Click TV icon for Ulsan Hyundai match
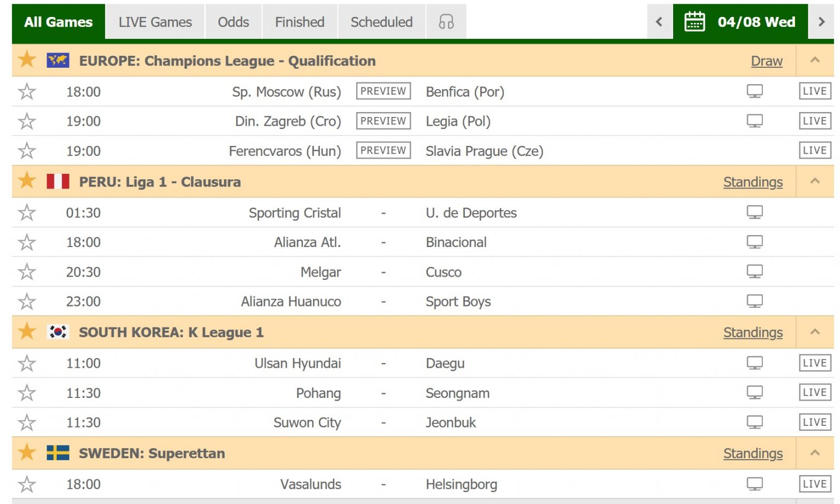840x504 pixels. [755, 363]
